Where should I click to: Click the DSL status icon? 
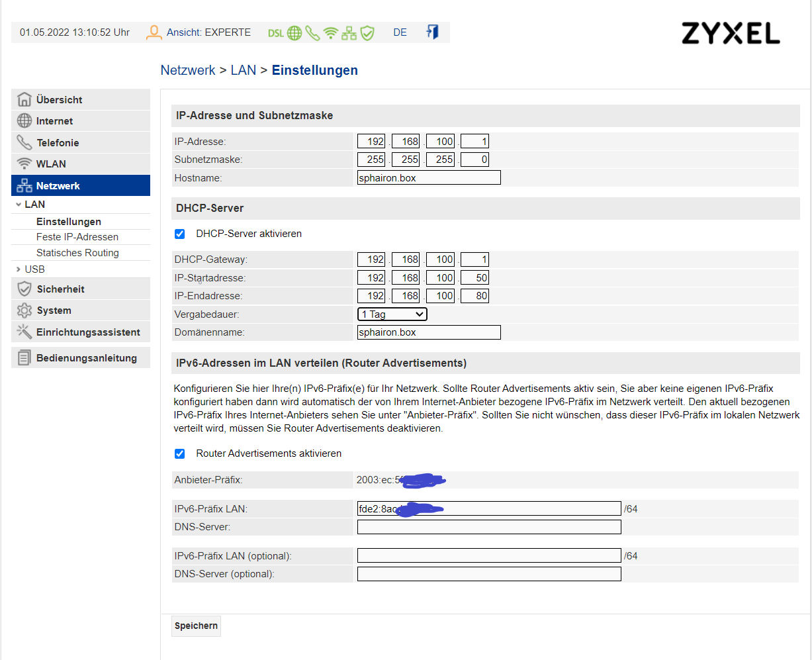[275, 32]
